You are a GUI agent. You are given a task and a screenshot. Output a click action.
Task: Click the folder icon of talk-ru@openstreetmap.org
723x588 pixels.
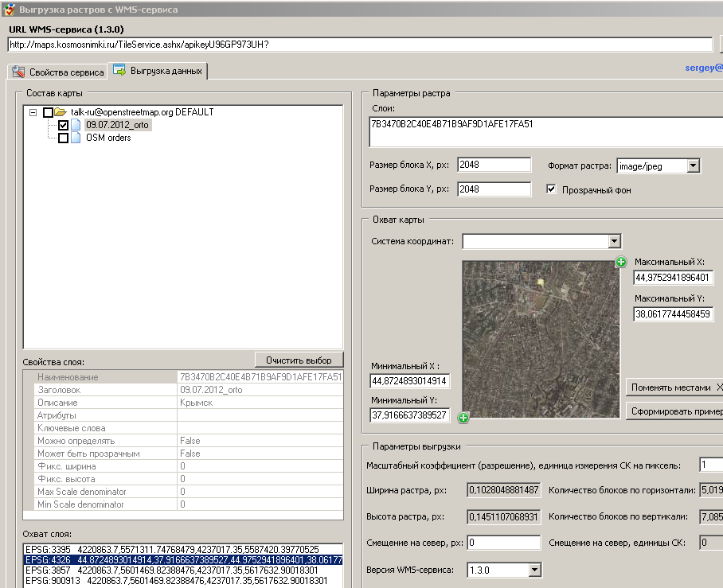pyautogui.click(x=61, y=112)
